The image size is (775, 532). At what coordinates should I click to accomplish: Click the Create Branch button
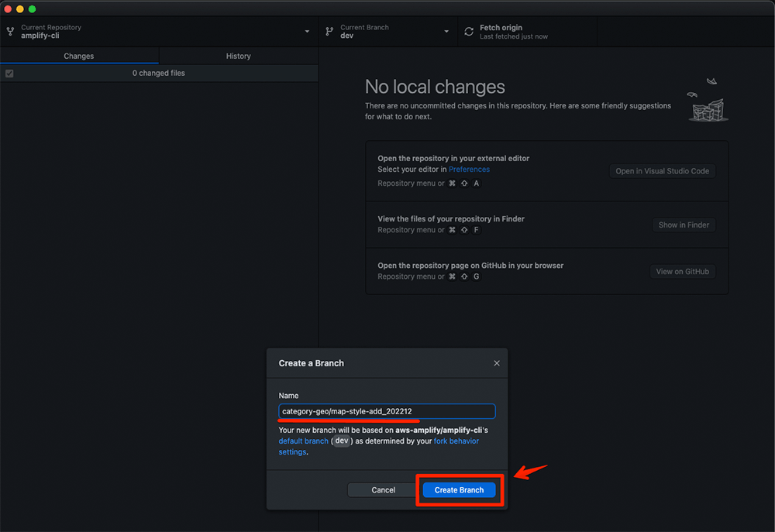(x=459, y=490)
